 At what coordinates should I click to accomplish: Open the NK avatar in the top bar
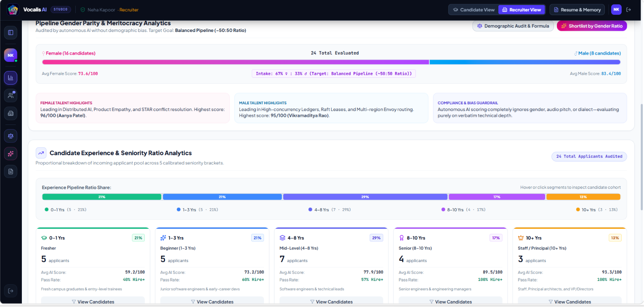pos(616,10)
